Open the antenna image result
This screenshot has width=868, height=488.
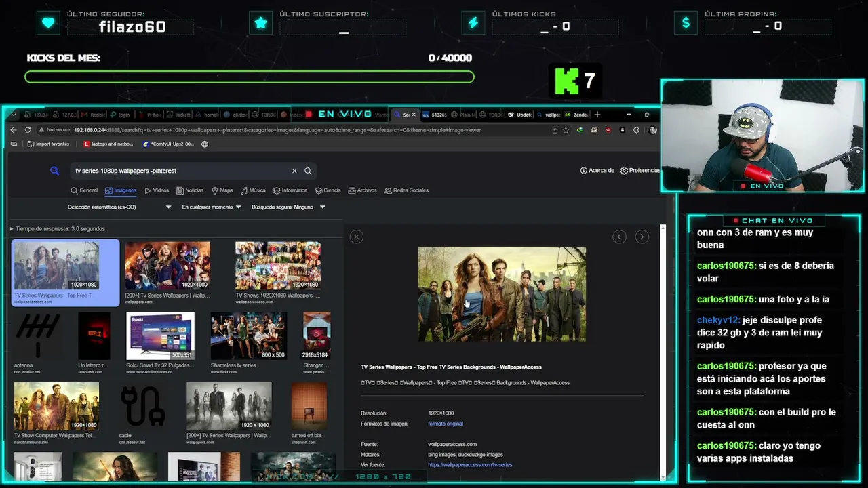(37, 336)
